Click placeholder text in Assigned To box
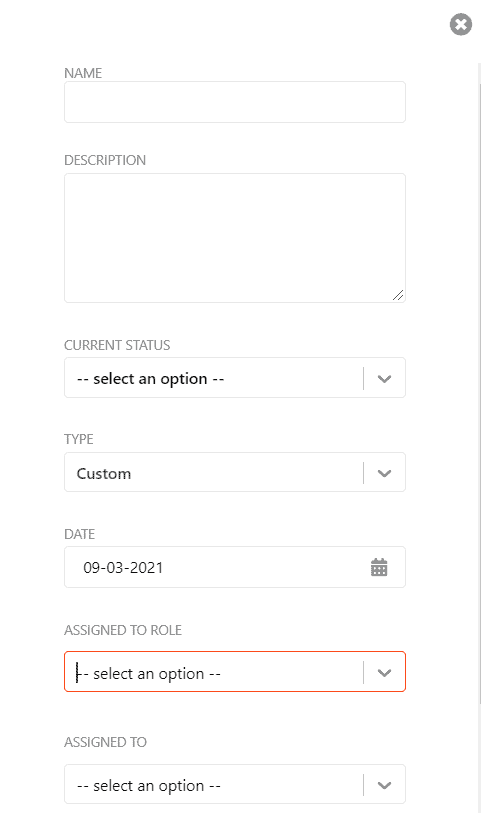 149,786
